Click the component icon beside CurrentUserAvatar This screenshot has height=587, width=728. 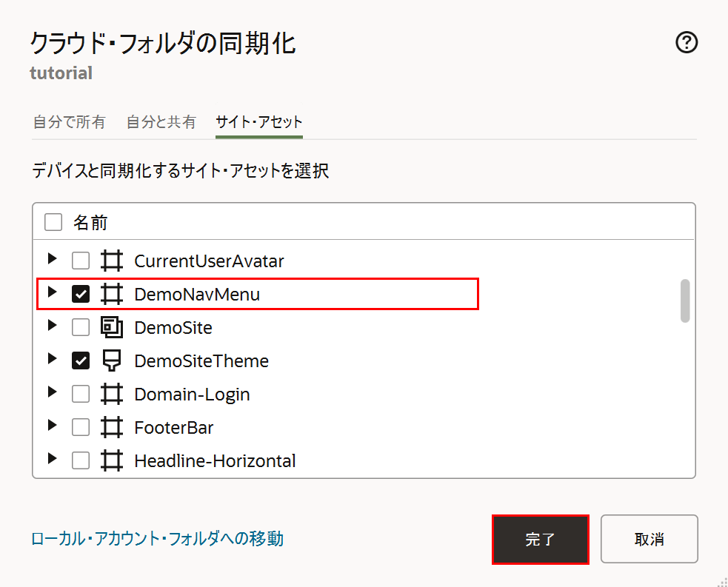111,261
